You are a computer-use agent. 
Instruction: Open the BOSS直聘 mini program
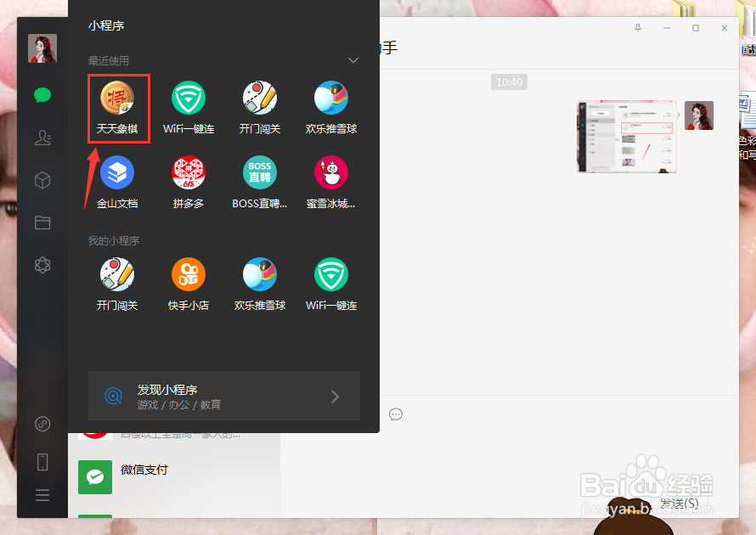(260, 183)
